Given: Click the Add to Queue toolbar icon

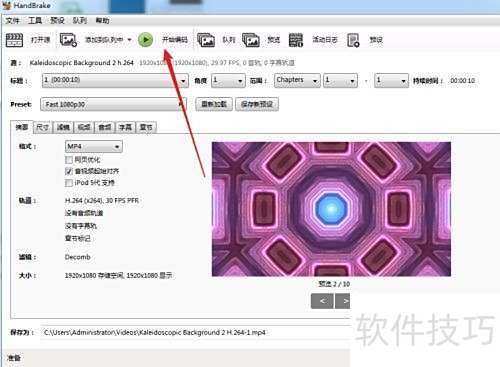Looking at the screenshot, I should (x=68, y=40).
